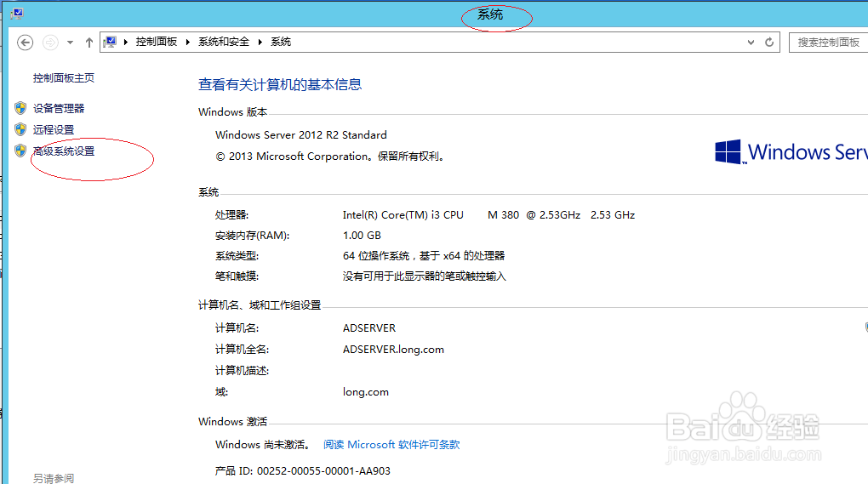Click the processor text Intel(R) Core(TM) i3 CPU
The height and width of the screenshot is (484, 868).
tap(403, 215)
